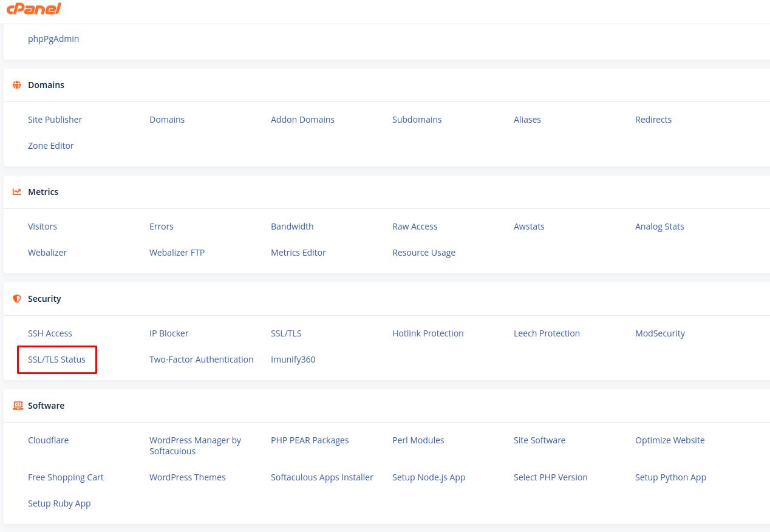Image resolution: width=770 pixels, height=532 pixels.
Task: Collapse the Software section header
Action: pyautogui.click(x=46, y=406)
